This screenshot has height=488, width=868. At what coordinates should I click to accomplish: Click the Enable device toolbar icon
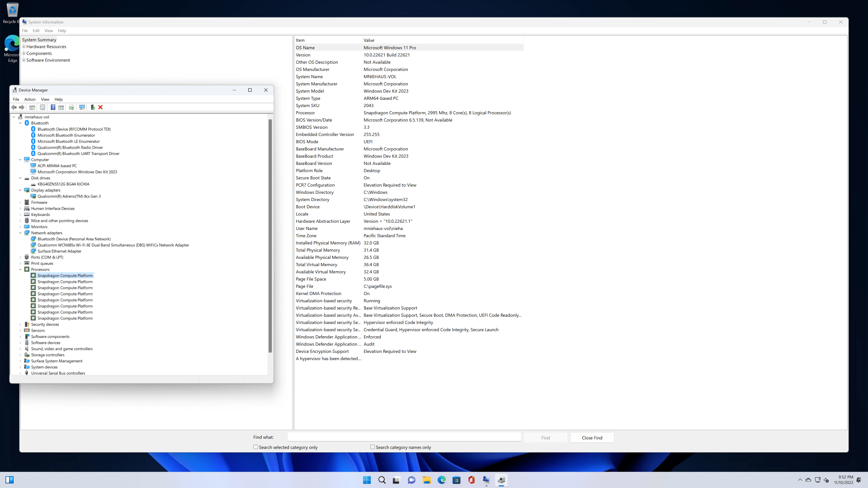[x=92, y=108]
